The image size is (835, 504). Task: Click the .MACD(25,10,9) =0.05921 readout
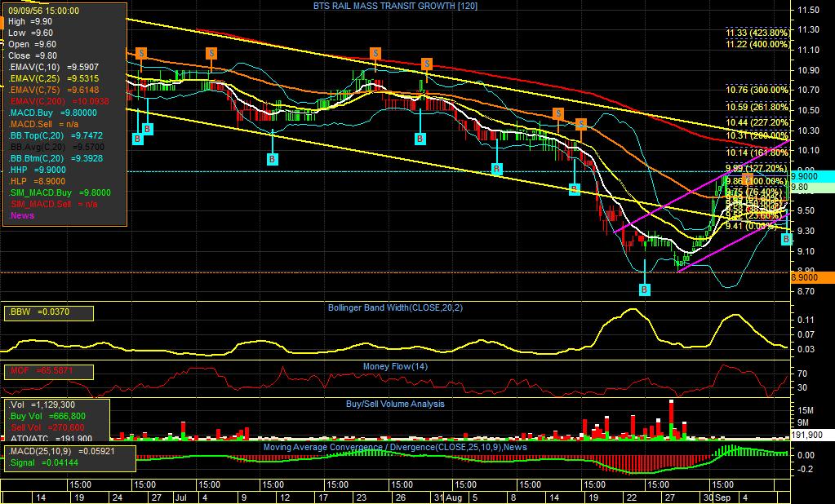coord(61,451)
